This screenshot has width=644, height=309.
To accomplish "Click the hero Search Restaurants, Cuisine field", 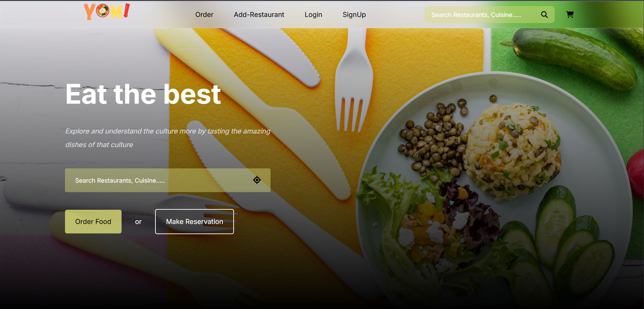I will tap(168, 180).
